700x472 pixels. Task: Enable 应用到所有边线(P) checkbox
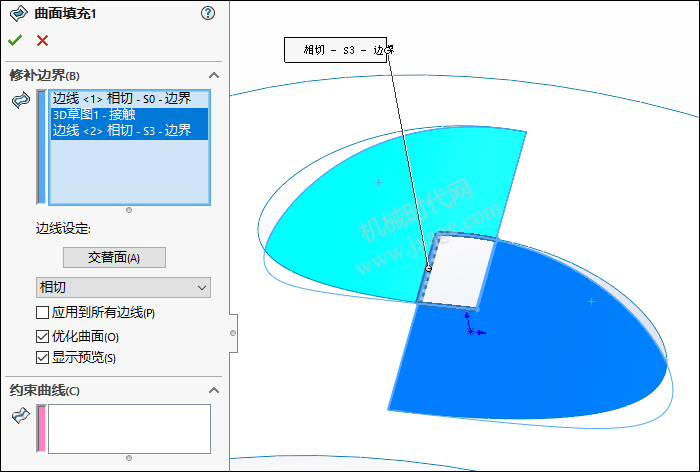point(42,313)
